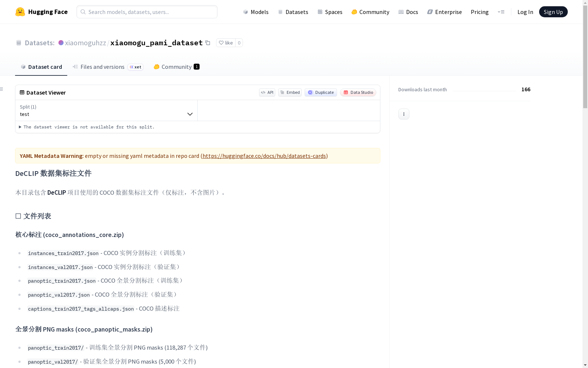Screen dimensions: 588x368
Task: Click the vertical page scrollbar
Action: [585, 57]
